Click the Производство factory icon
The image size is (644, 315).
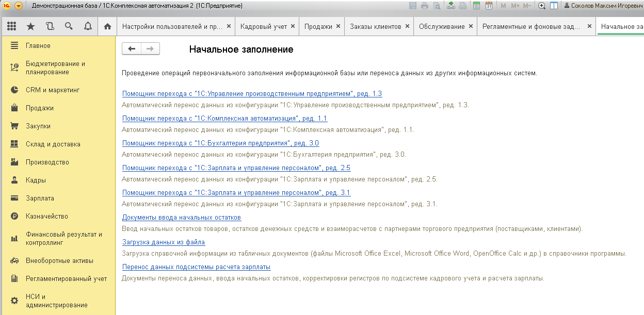click(14, 162)
